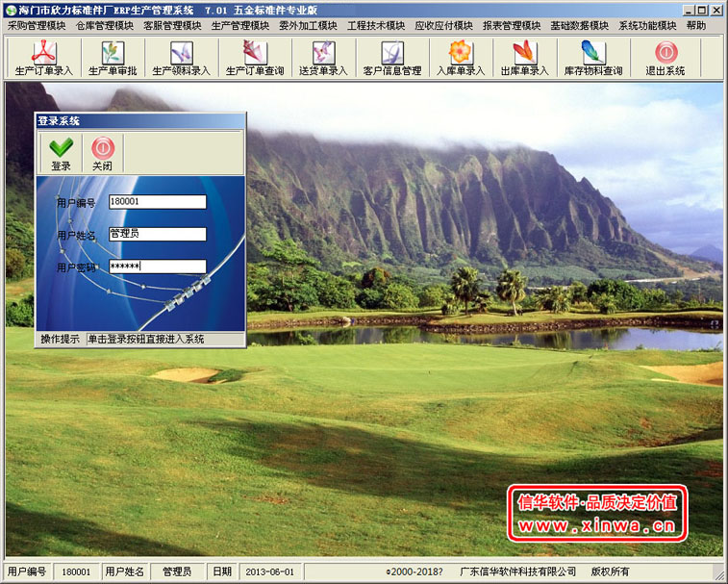Click status bar 用户姓名 label
This screenshot has width=728, height=584.
coord(124,571)
